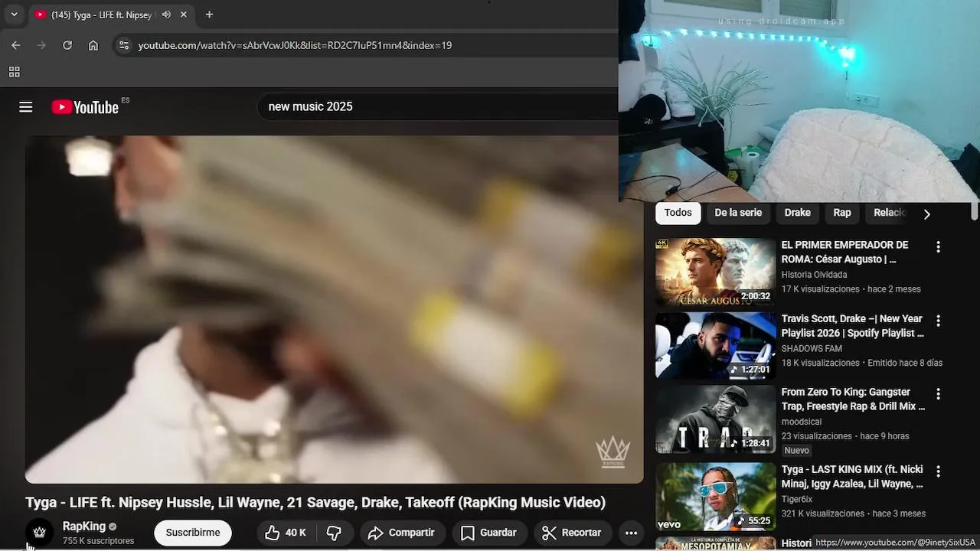Open options menu for César Augusto video
The height and width of the screenshot is (551, 980).
point(938,247)
